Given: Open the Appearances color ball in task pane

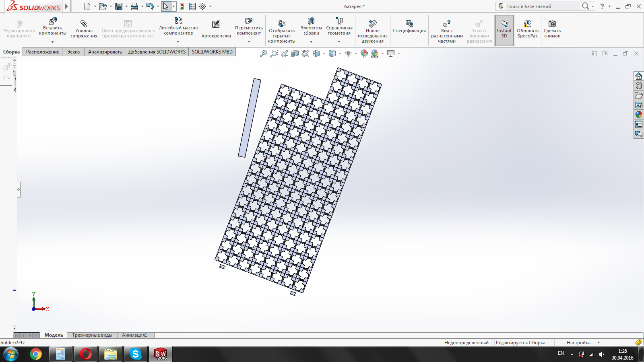Looking at the screenshot, I should (x=639, y=115).
